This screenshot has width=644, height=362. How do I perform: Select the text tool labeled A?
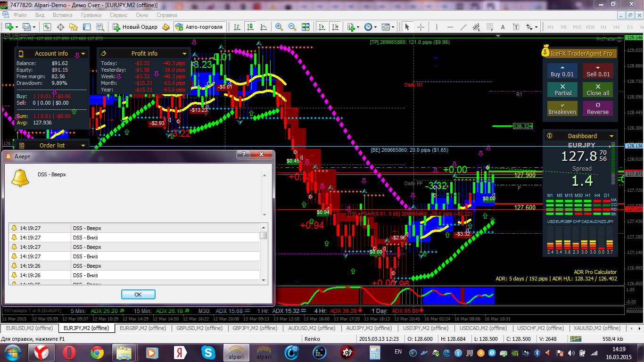(x=503, y=27)
